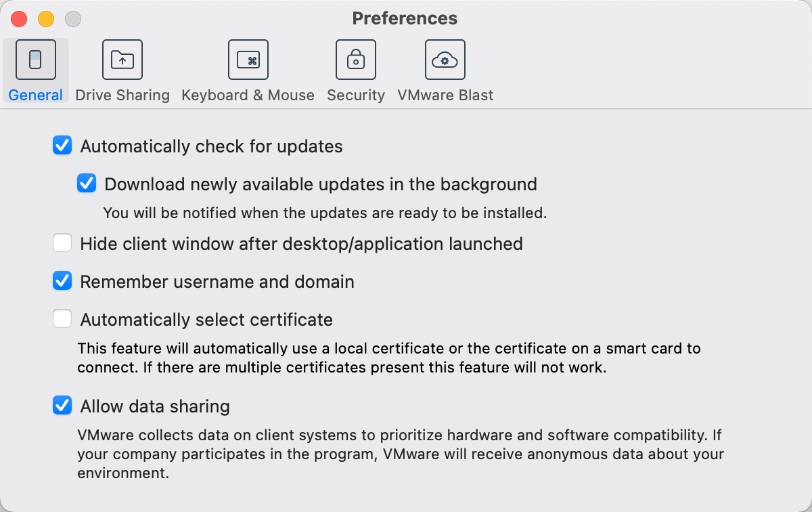Click the VMware Blast cloud icon
This screenshot has width=812, height=512.
click(445, 60)
